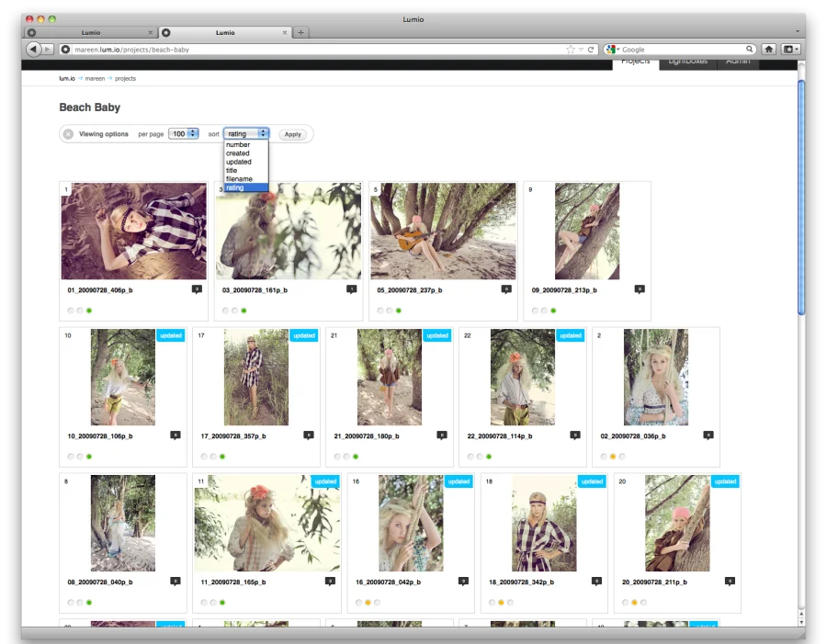Open the per page dropdown
827x644 pixels.
184,134
